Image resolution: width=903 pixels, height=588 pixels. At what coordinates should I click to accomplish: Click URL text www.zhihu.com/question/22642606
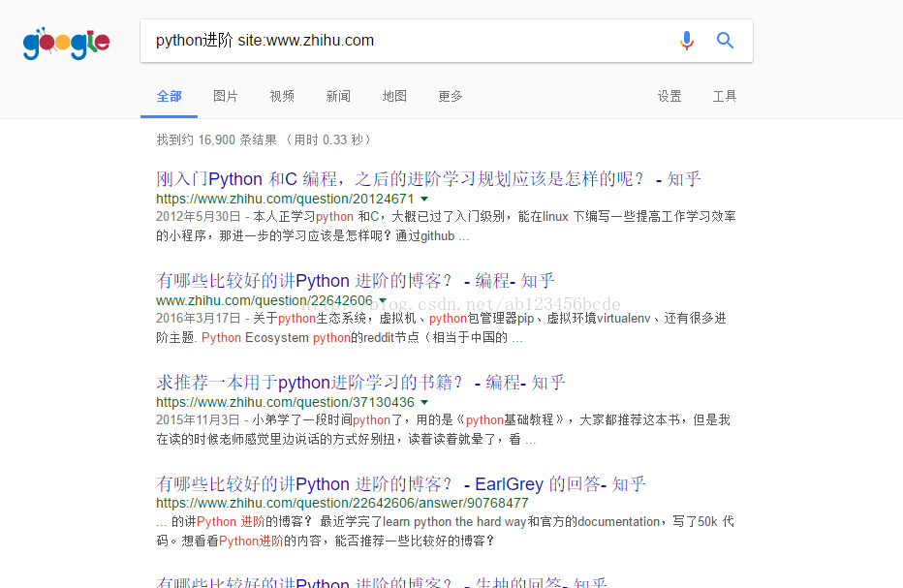pos(265,300)
